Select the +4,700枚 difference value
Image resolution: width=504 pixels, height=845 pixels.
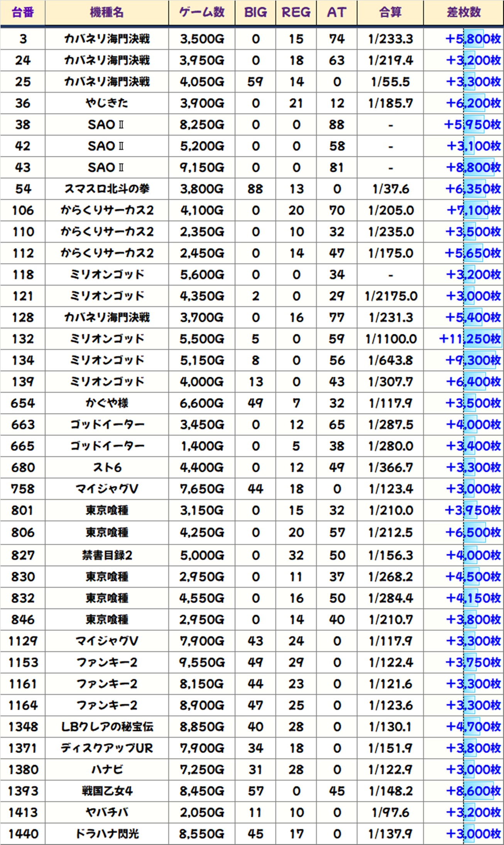pyautogui.click(x=473, y=726)
